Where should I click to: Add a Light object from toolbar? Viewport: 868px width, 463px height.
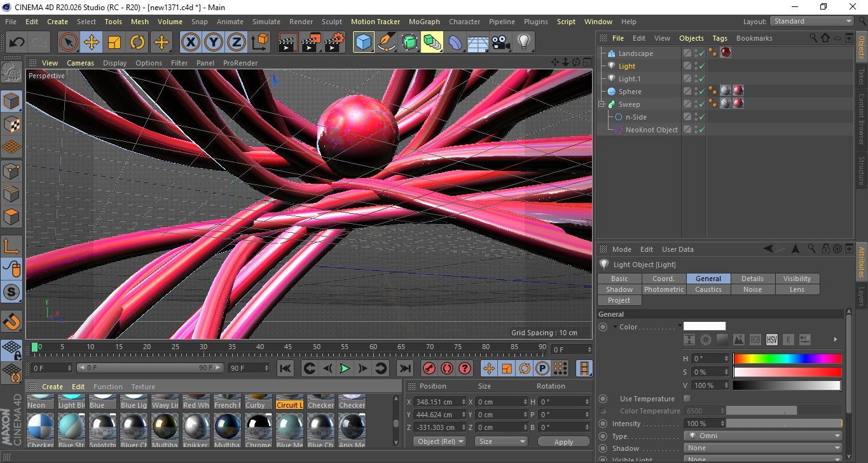click(x=523, y=43)
